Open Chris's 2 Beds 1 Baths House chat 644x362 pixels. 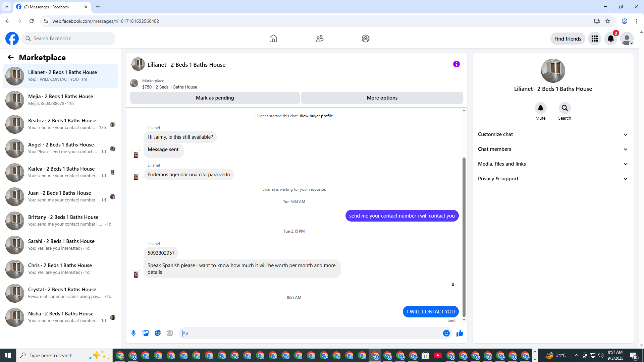click(60, 269)
